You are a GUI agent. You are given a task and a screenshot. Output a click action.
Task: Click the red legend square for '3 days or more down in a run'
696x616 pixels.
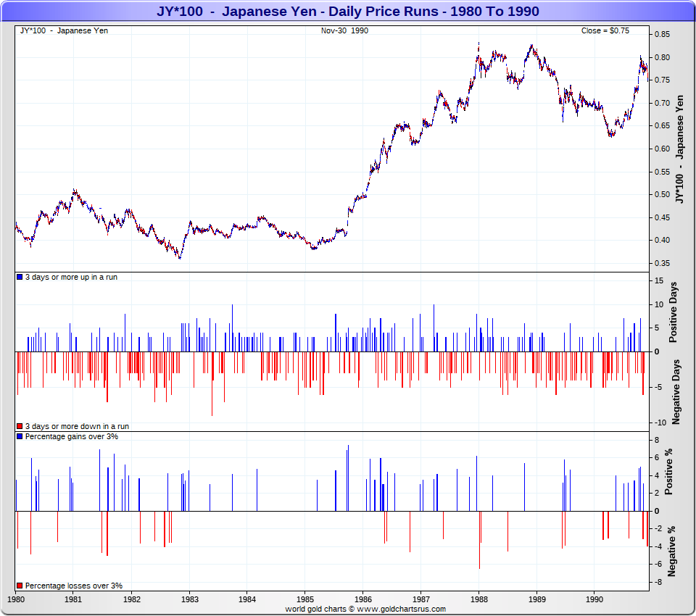coord(20,426)
